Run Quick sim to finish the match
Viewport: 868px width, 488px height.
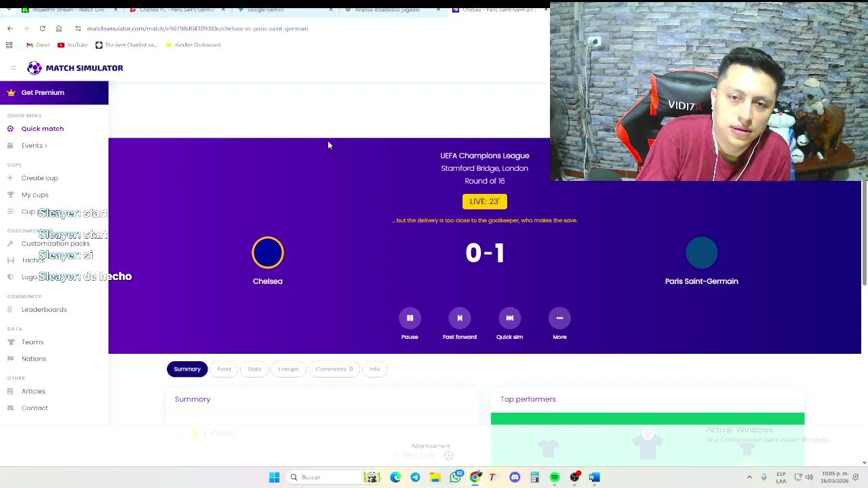click(x=509, y=318)
